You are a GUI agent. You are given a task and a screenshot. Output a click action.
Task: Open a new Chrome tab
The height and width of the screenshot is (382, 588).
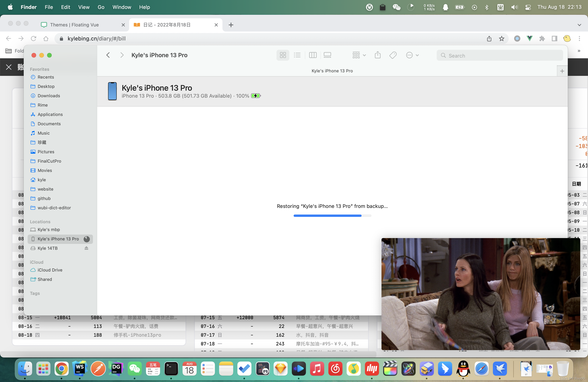[x=231, y=25]
